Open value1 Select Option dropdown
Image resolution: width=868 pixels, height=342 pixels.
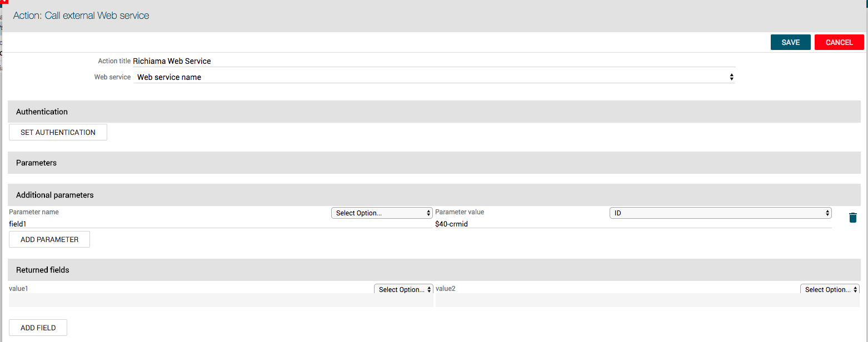tap(403, 289)
